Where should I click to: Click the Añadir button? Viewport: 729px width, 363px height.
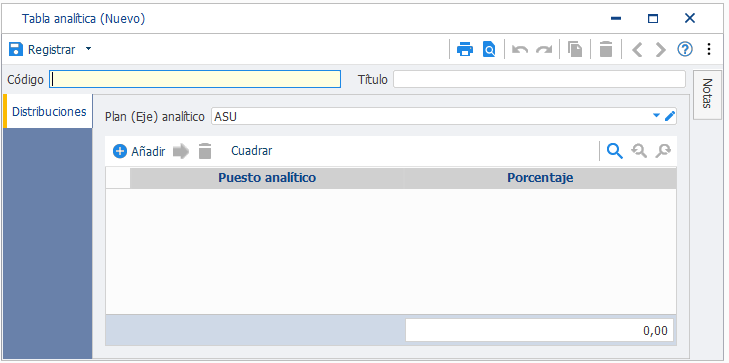pos(139,152)
